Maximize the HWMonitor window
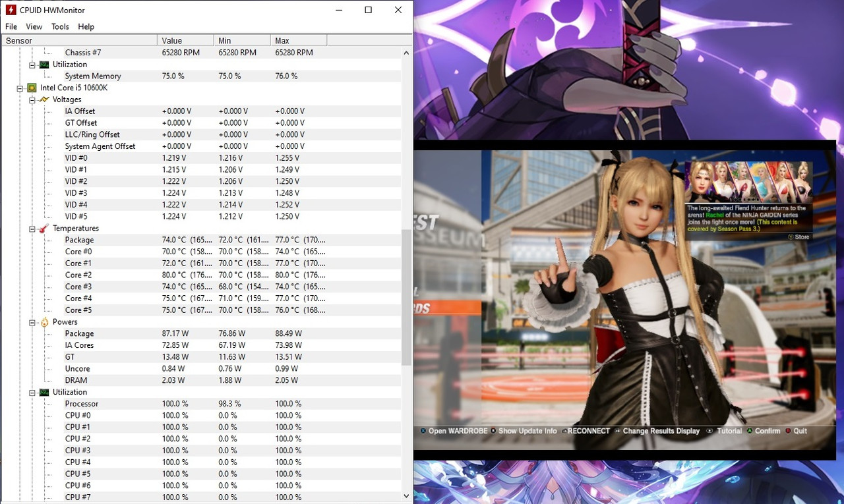The image size is (844, 504). coord(368,10)
